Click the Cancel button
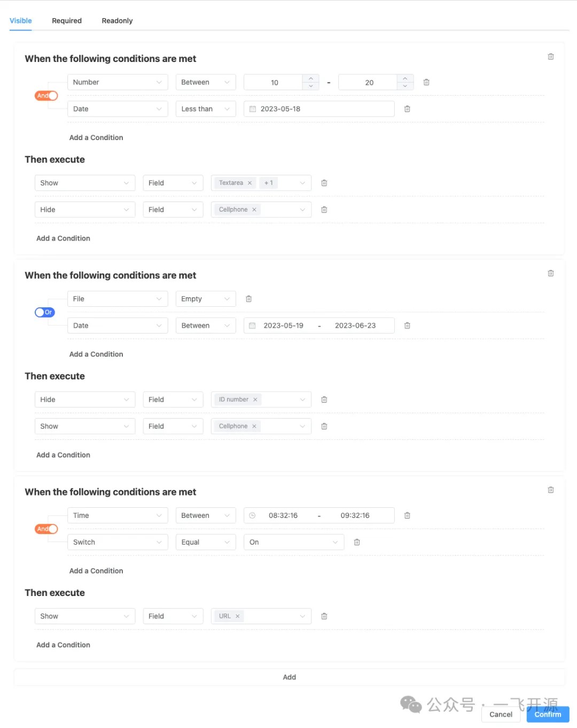Viewport: 577px width, 728px height. pyautogui.click(x=501, y=714)
